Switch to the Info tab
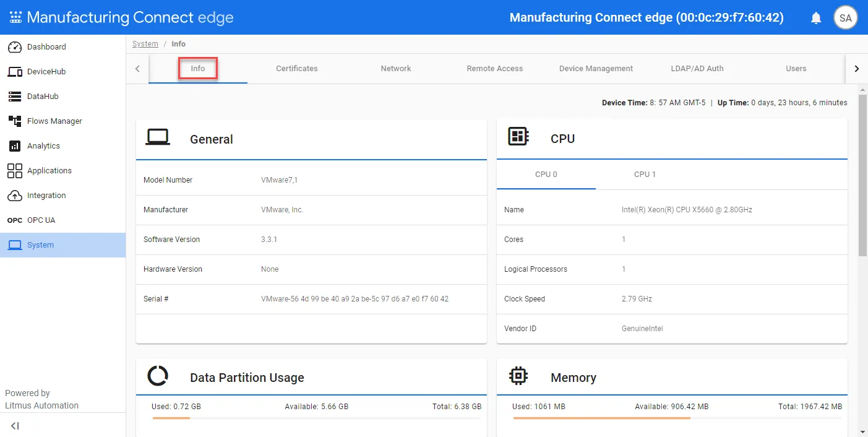The width and height of the screenshot is (868, 437). coord(198,68)
